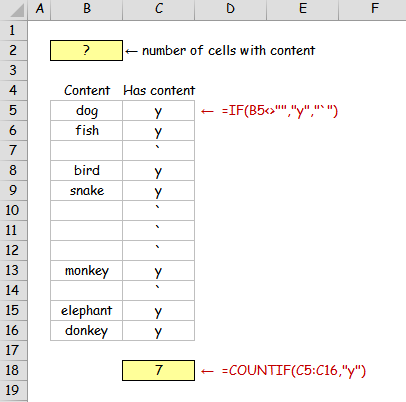406x402 pixels.
Task: Click the yellow cell with question mark
Action: [x=86, y=51]
